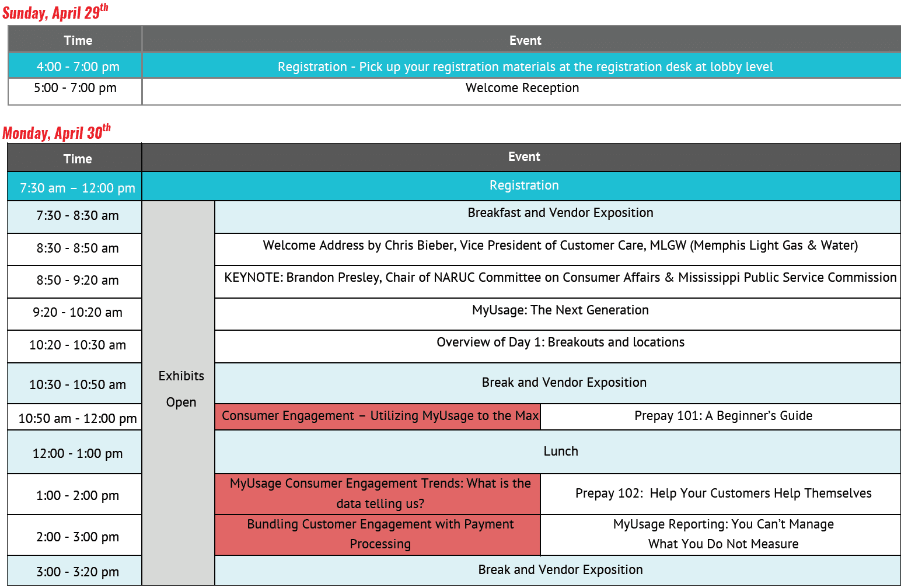Click 'Breakfast and Vendor Exposition'
Image resolution: width=901 pixels, height=588 pixels.
(558, 217)
